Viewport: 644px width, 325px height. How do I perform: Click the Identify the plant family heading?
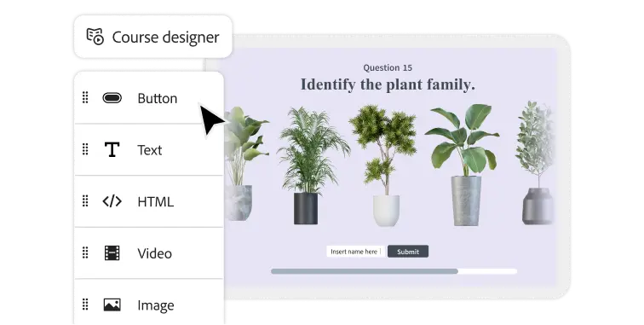point(388,84)
